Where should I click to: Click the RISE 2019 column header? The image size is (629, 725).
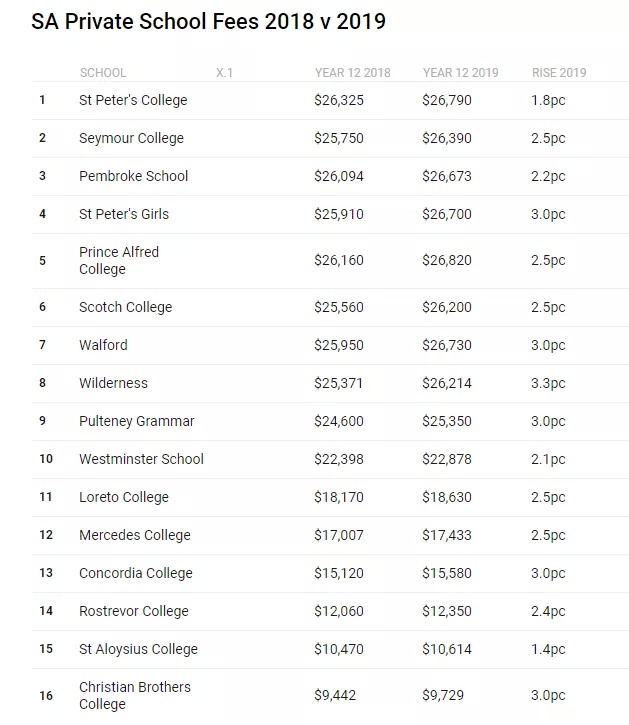[559, 73]
